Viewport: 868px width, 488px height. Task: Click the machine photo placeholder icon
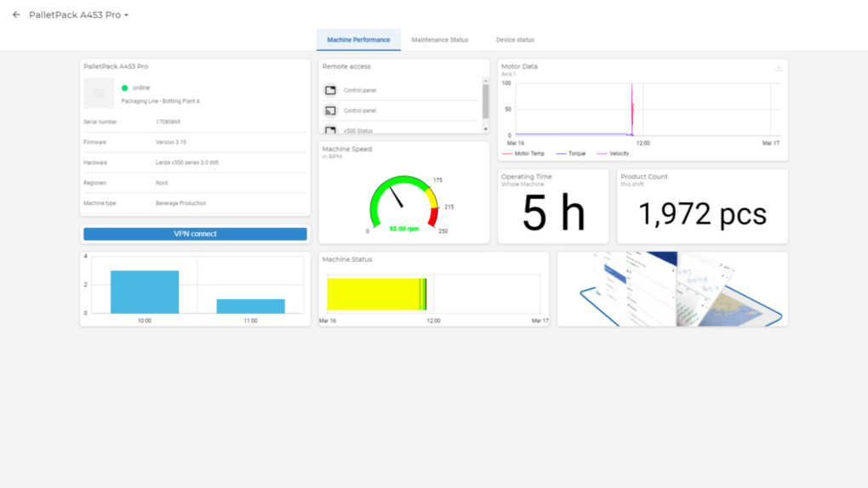click(x=99, y=94)
